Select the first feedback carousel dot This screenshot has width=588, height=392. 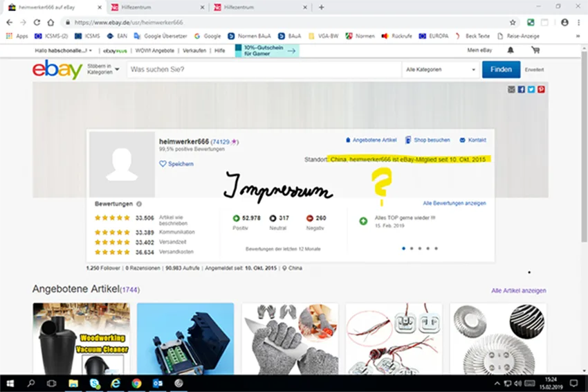coord(403,249)
